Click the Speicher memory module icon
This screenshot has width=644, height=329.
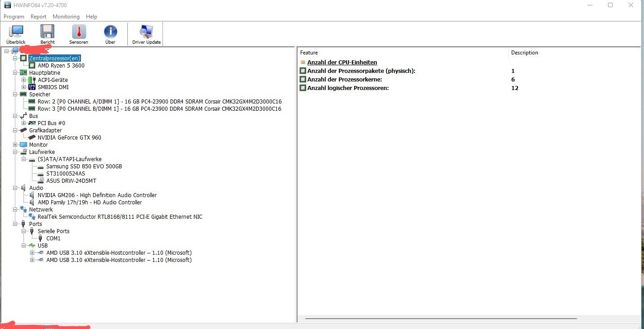click(23, 95)
